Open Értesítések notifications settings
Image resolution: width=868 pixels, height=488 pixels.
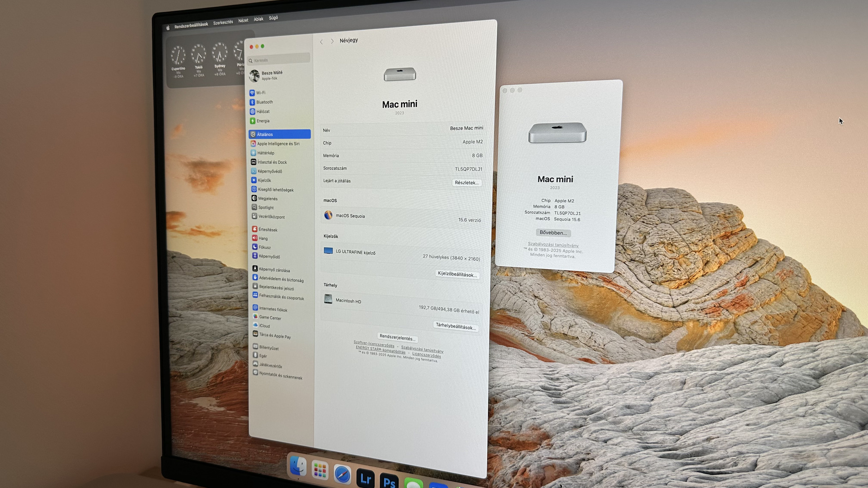click(268, 230)
